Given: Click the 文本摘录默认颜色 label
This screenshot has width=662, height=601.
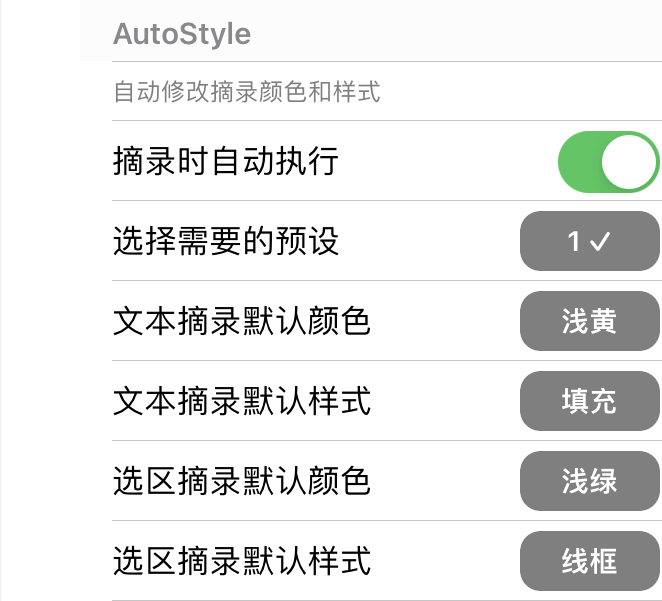Looking at the screenshot, I should [242, 321].
